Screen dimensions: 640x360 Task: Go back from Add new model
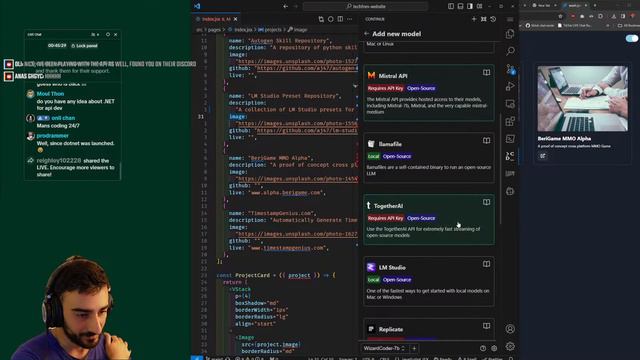[x=366, y=34]
